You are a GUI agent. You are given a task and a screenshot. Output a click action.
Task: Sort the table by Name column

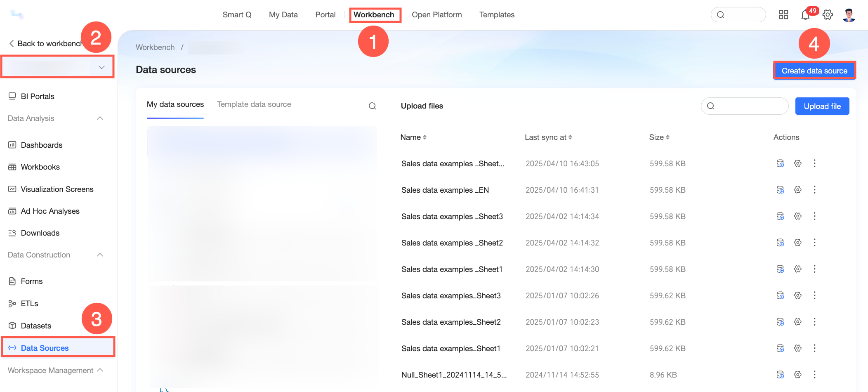pos(413,137)
